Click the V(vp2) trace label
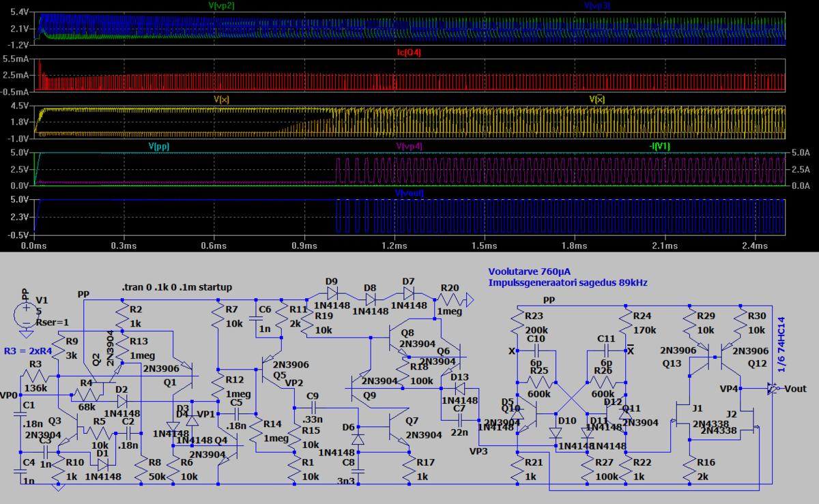Screen dimensions: 819x504 click(x=220, y=5)
